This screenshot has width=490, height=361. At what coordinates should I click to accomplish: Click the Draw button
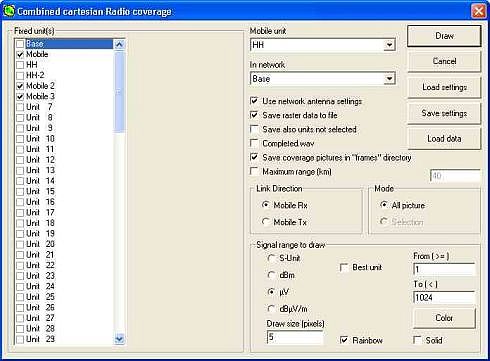pyautogui.click(x=444, y=36)
